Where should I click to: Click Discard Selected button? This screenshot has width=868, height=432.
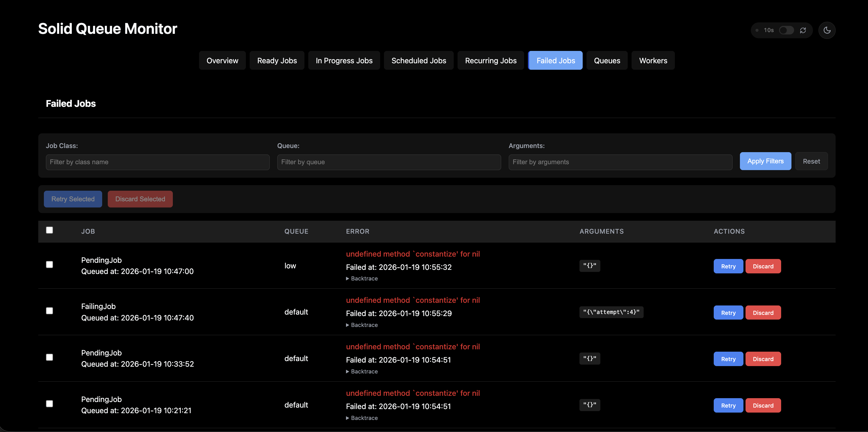(140, 199)
